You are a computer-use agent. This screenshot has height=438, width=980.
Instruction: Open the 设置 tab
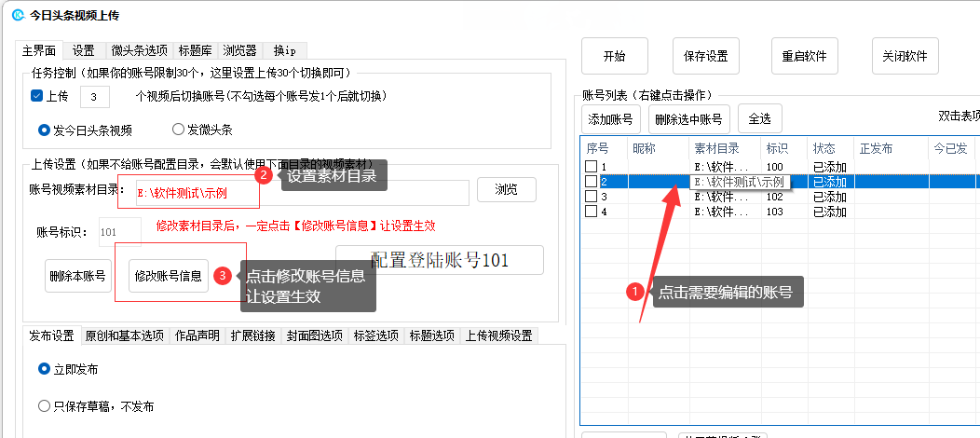(83, 50)
